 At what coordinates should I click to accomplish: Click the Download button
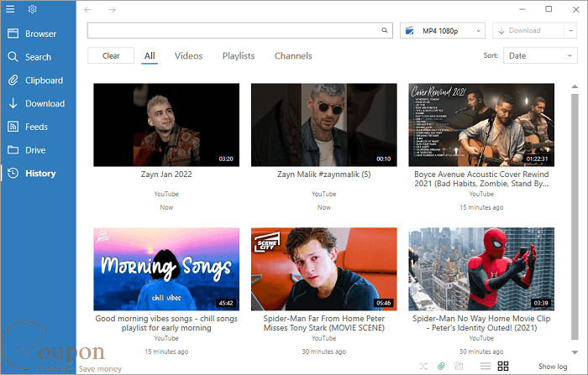point(528,31)
